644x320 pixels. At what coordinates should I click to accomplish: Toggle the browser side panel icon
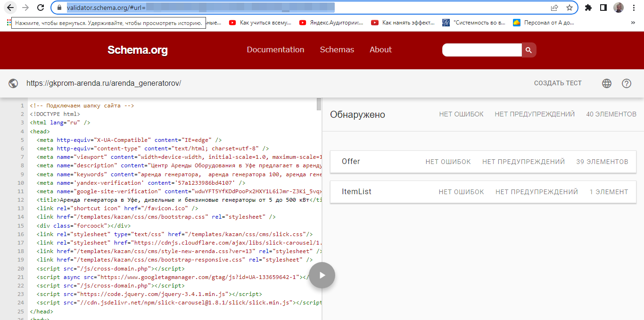(x=603, y=8)
